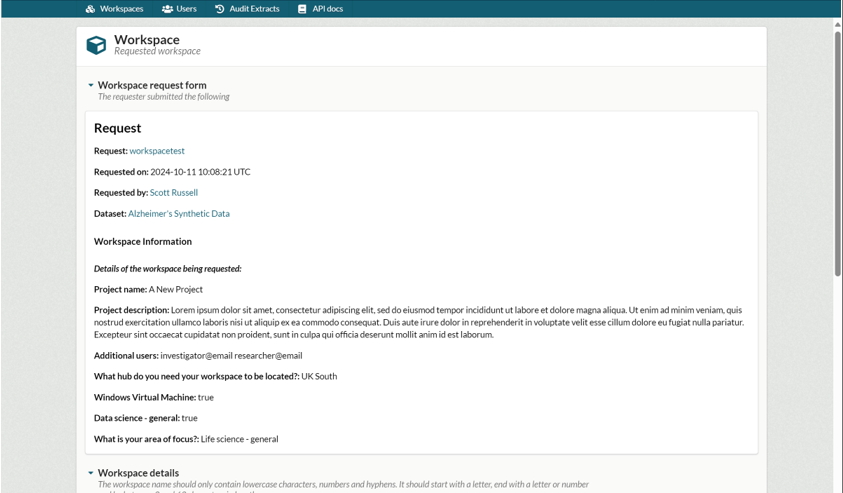Viewport: 843px width, 493px height.
Task: Collapse the Workspace details section
Action: pos(91,473)
